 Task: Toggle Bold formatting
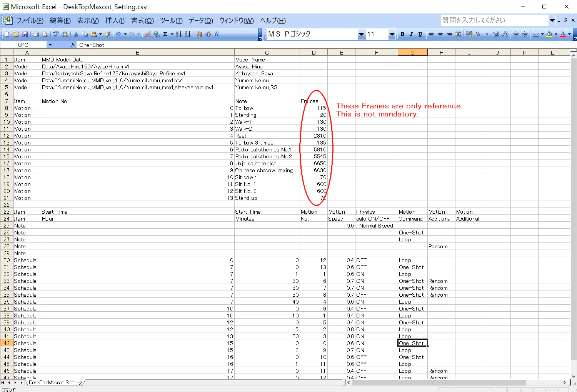pos(402,34)
